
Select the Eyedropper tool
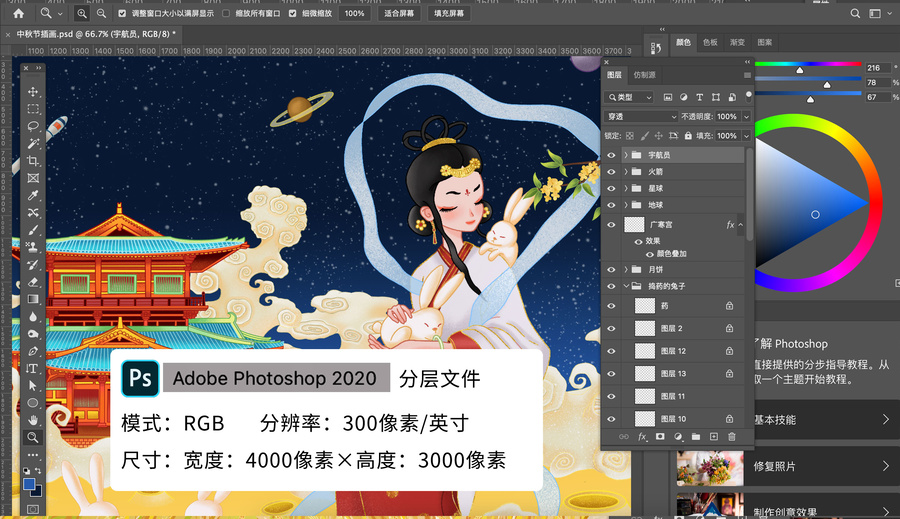click(x=33, y=196)
